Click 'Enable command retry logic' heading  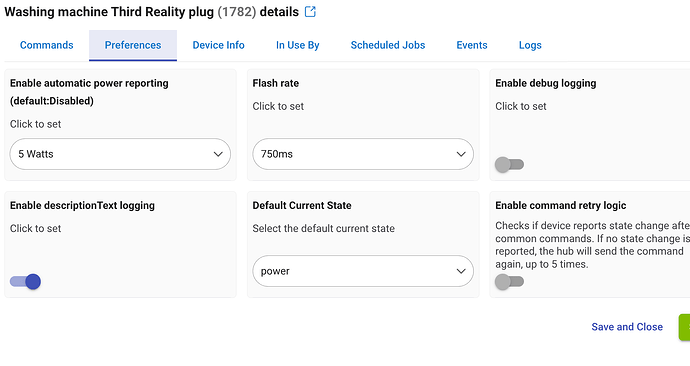[x=561, y=205]
